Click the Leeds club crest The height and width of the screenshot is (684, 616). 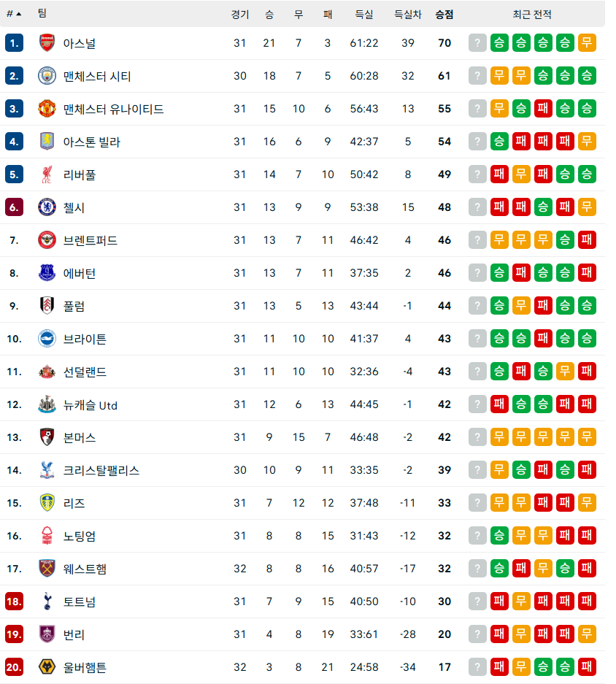[x=47, y=502]
